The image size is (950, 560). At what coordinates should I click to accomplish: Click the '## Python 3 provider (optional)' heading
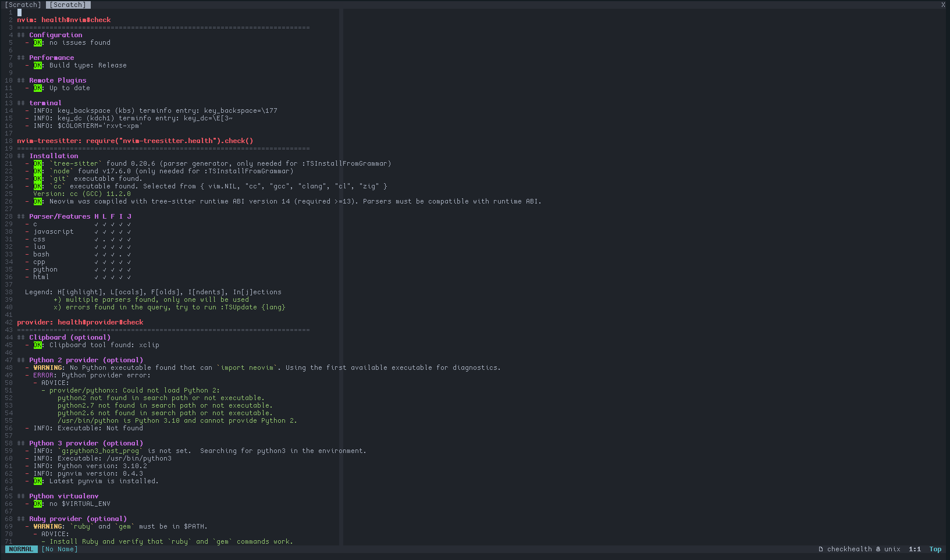pos(80,443)
